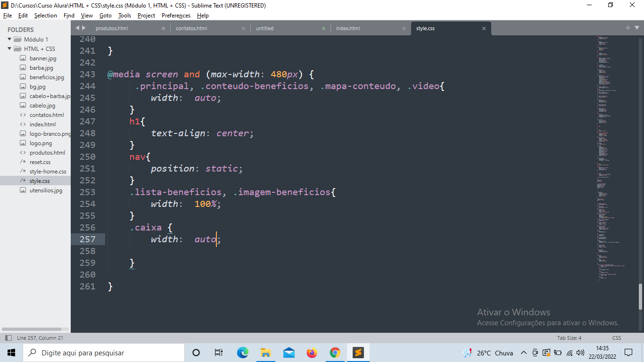Go to previous tab arrow

point(77,28)
